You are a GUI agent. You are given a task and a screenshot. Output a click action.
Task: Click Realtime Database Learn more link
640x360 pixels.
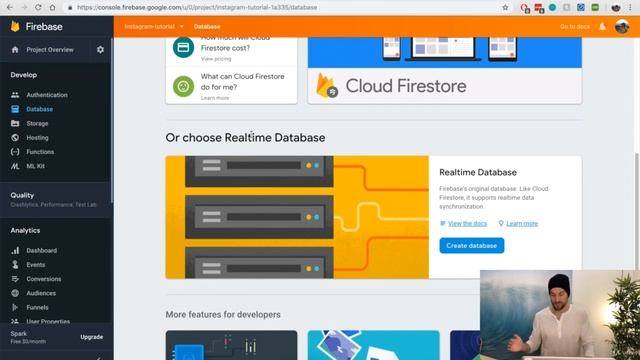[x=522, y=224]
